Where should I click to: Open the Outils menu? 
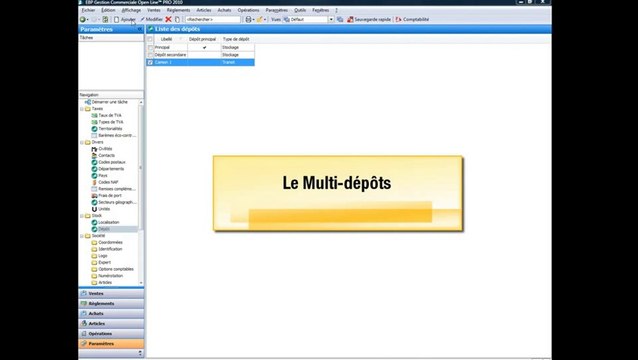[300, 10]
